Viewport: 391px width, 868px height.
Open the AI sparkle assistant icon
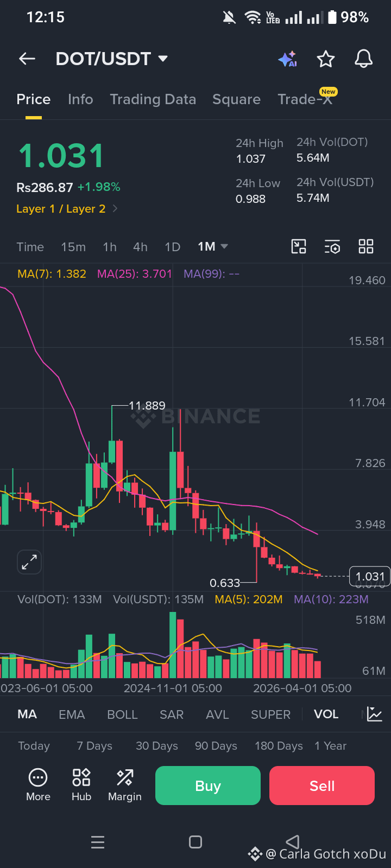(287, 59)
